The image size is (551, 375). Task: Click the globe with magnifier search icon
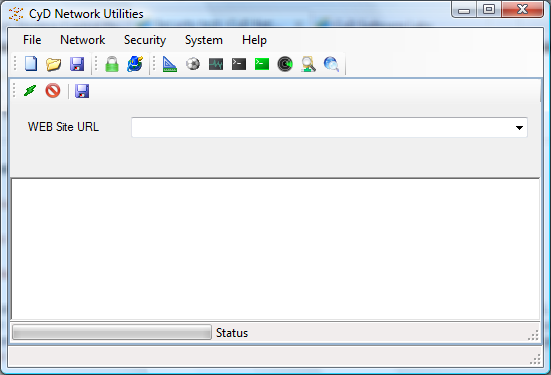(331, 64)
